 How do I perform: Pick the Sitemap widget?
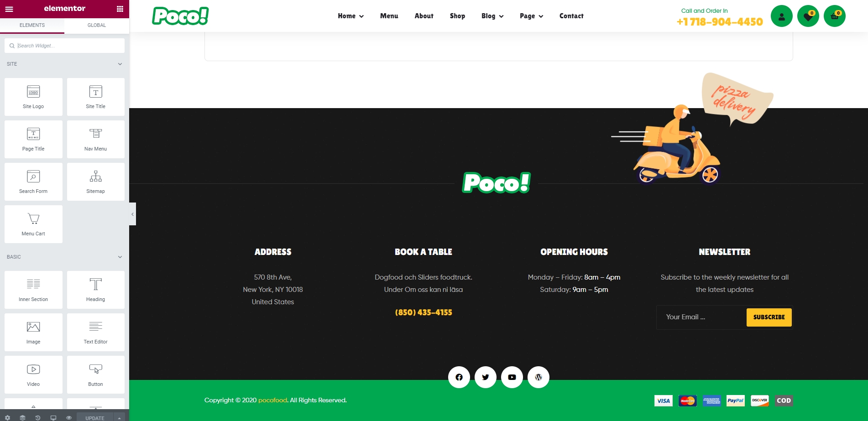[x=95, y=182]
